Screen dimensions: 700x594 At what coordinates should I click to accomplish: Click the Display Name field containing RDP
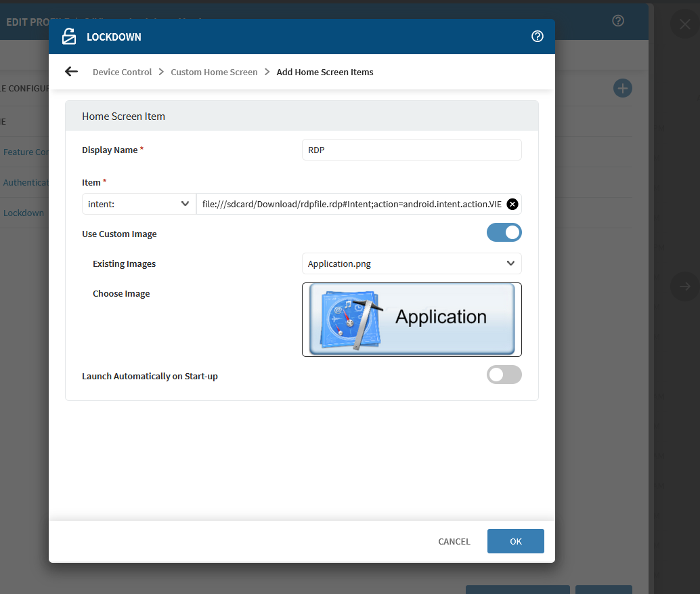(411, 150)
